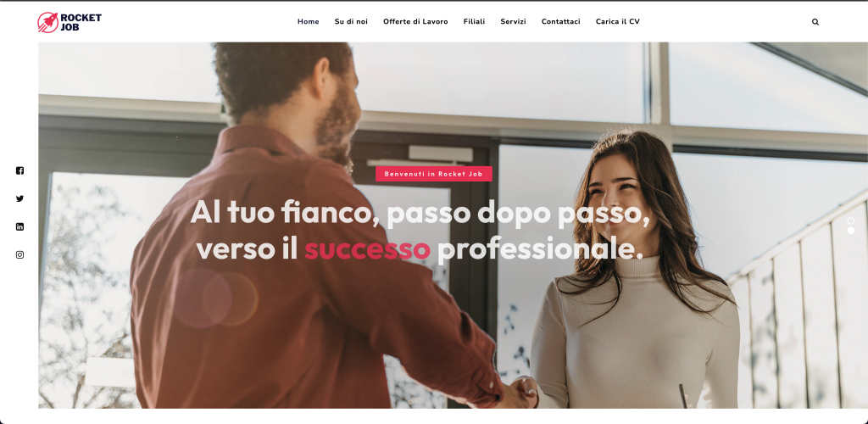Open the Twitter bird icon
The width and height of the screenshot is (868, 424).
tap(20, 198)
